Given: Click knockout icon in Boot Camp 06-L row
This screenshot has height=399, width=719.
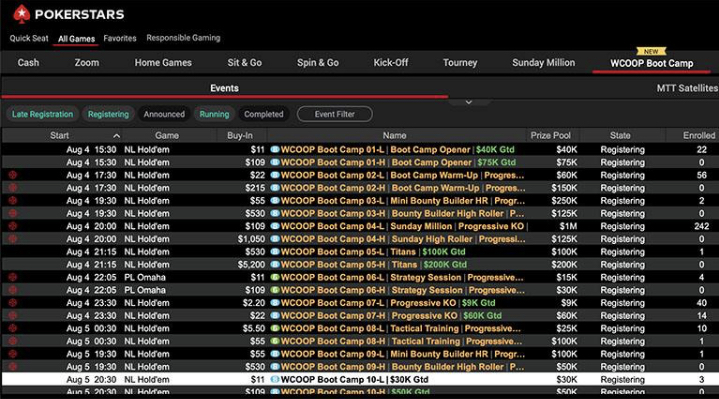Looking at the screenshot, I should pyautogui.click(x=13, y=277).
